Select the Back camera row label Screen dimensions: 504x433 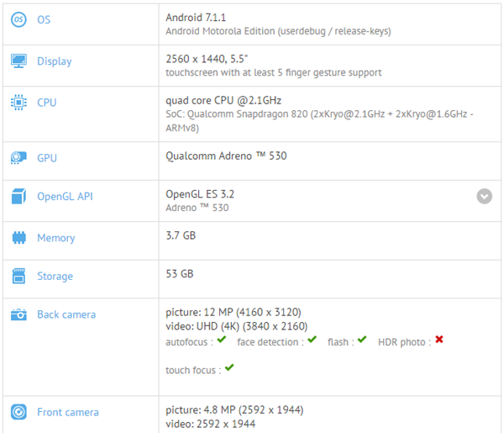click(x=66, y=314)
